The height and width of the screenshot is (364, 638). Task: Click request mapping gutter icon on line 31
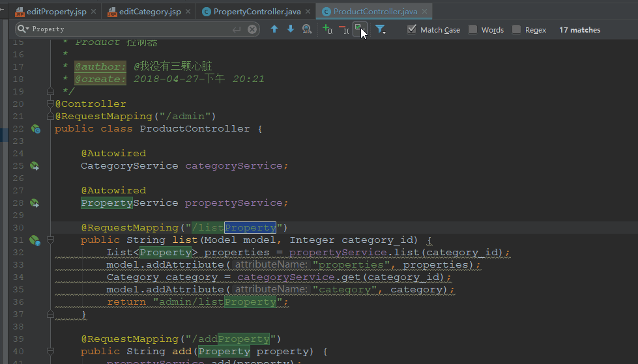35,240
